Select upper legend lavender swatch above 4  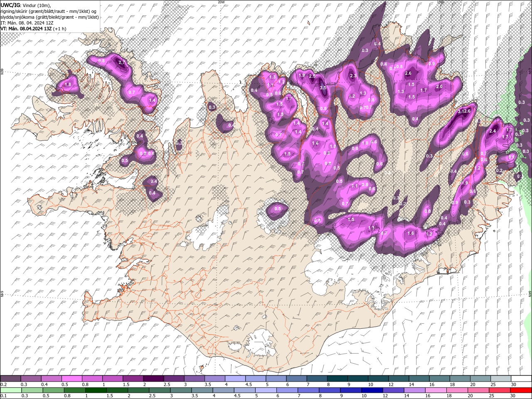click(235, 379)
